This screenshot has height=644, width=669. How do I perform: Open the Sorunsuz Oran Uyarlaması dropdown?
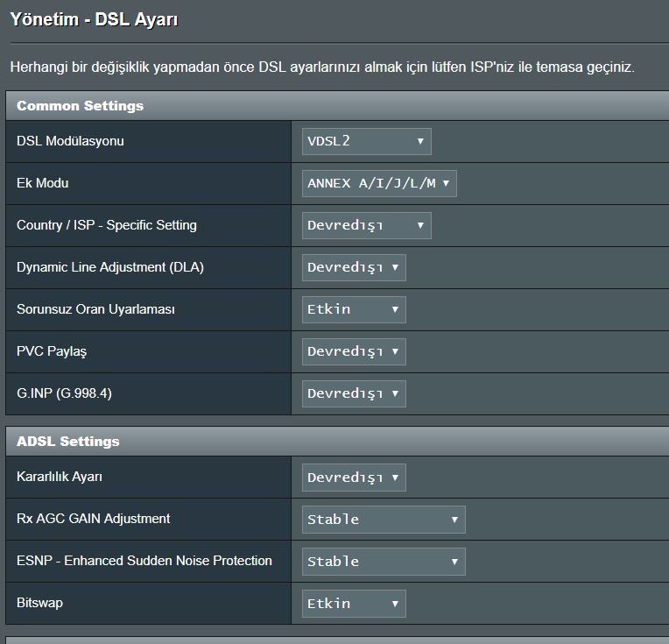(x=354, y=309)
